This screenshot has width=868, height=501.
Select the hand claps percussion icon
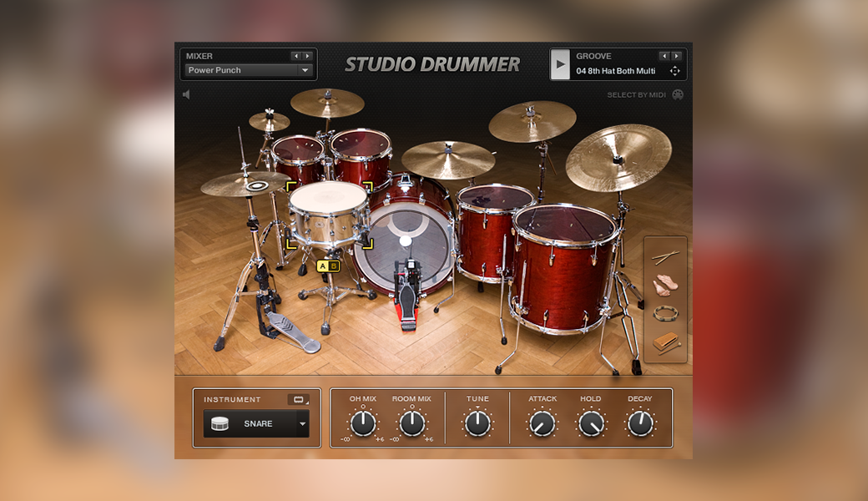click(x=665, y=285)
